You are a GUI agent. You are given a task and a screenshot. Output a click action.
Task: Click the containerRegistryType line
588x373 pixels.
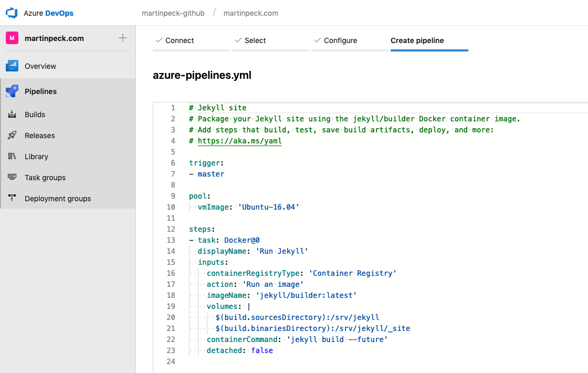click(x=301, y=273)
